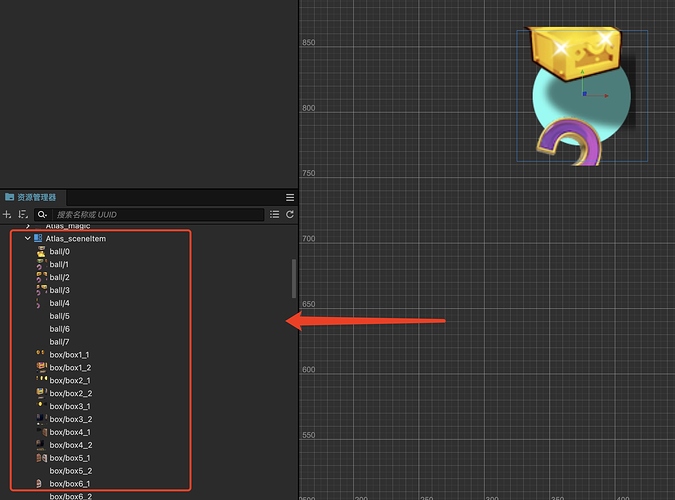Expand the Atlas_magic folder
Image resolution: width=675 pixels, height=500 pixels.
click(x=28, y=226)
